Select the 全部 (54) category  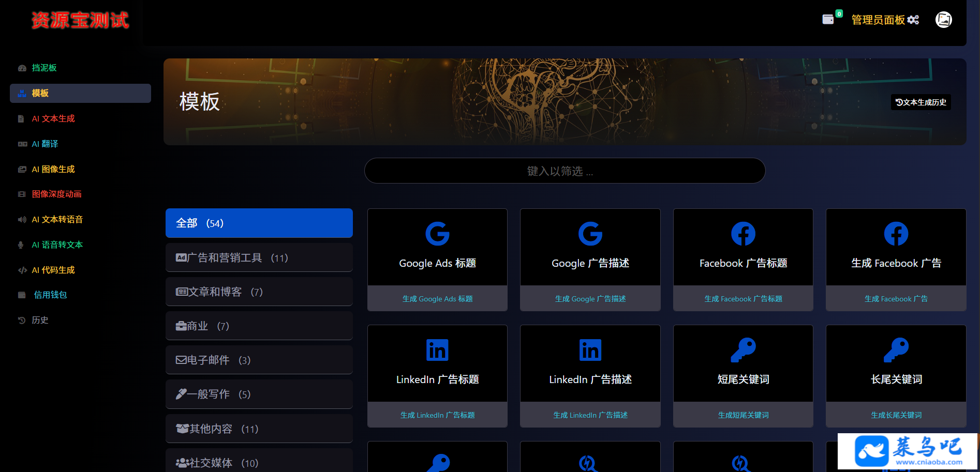[x=259, y=223]
